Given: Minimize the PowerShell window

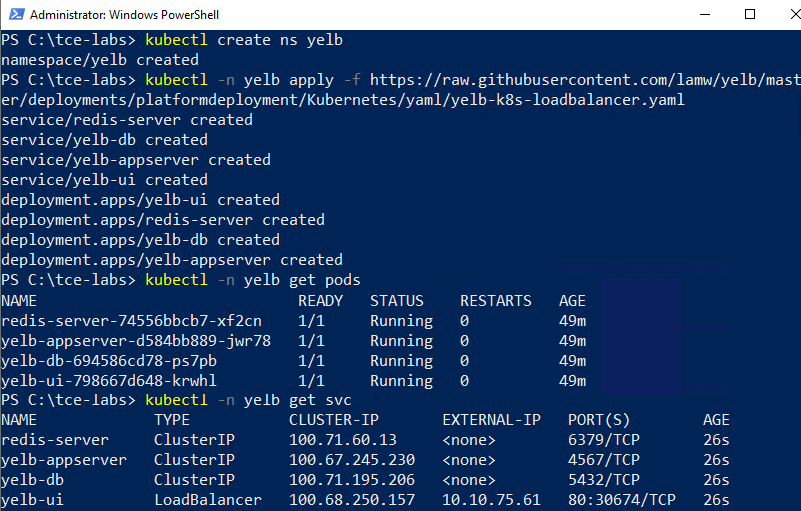Looking at the screenshot, I should coord(705,14).
